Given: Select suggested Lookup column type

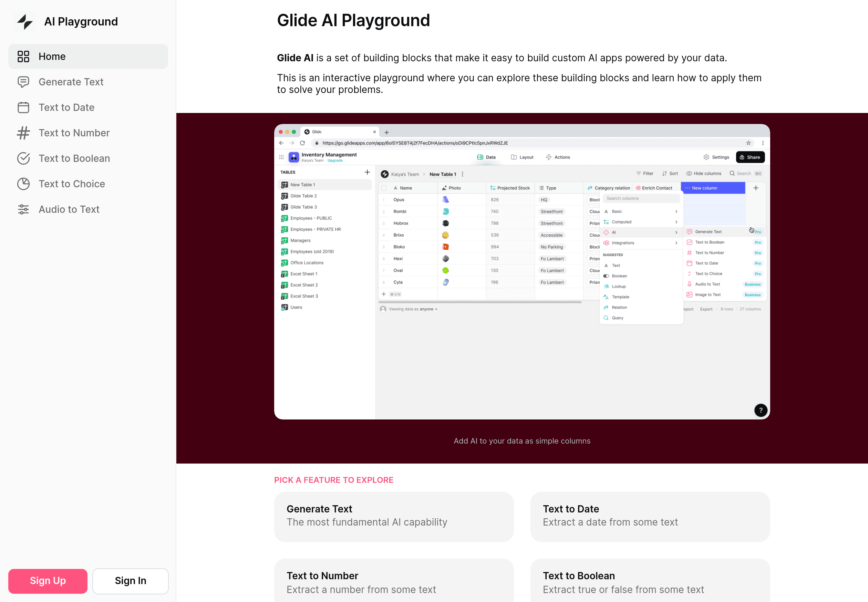Looking at the screenshot, I should 641,287.
